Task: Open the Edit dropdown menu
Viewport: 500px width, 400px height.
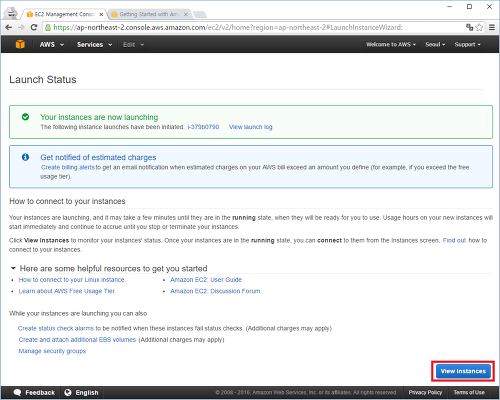Action: coord(133,44)
